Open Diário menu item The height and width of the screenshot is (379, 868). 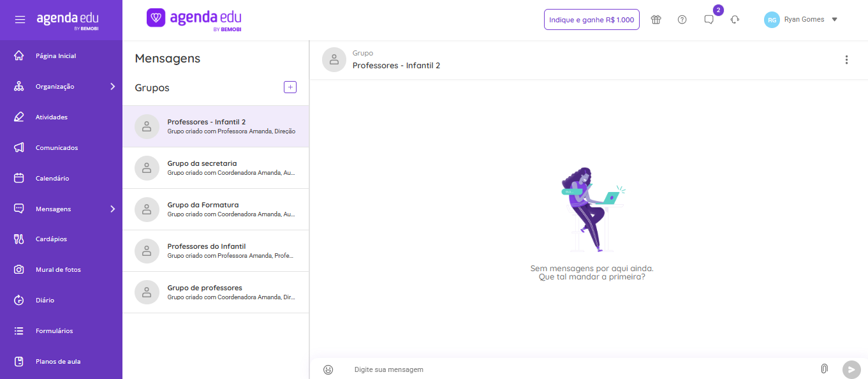(61, 300)
